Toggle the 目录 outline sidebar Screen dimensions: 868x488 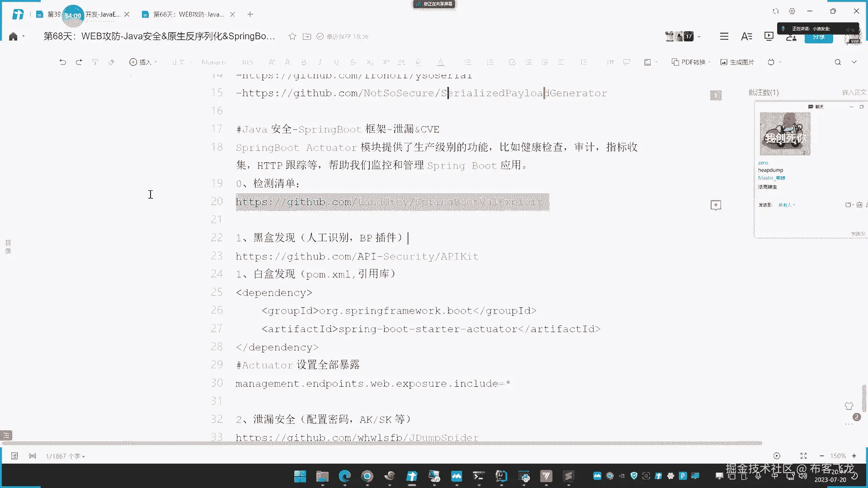(8, 247)
